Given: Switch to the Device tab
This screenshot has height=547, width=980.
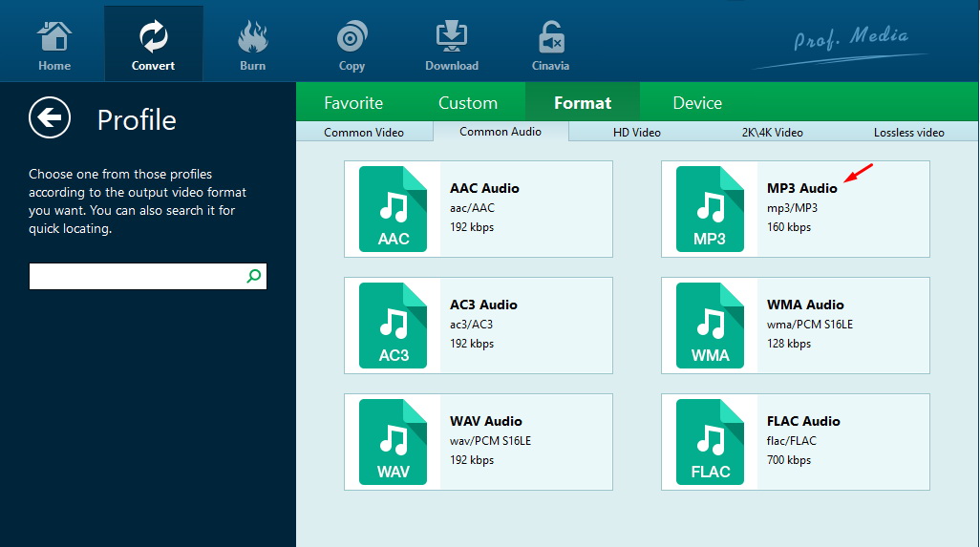Looking at the screenshot, I should point(697,102).
